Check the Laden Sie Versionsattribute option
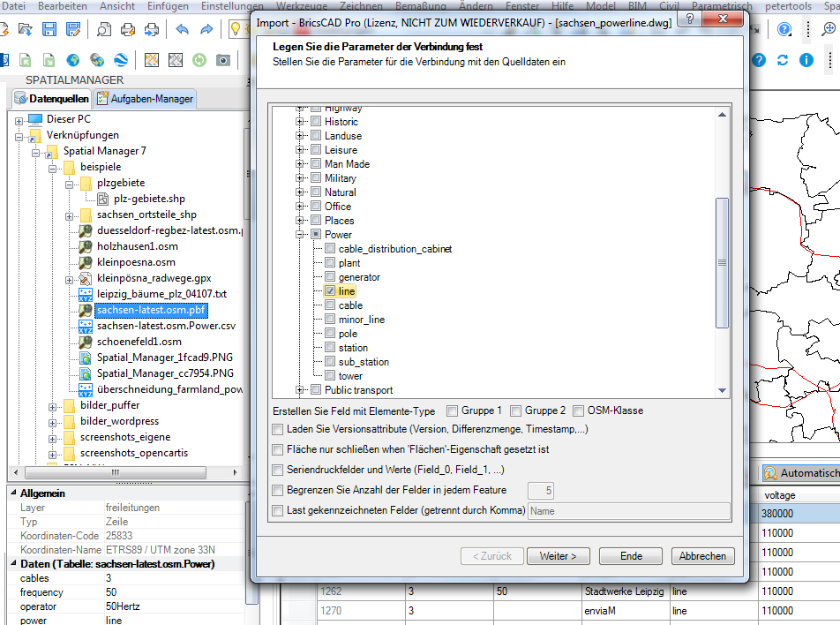The width and height of the screenshot is (840, 625). pyautogui.click(x=279, y=428)
